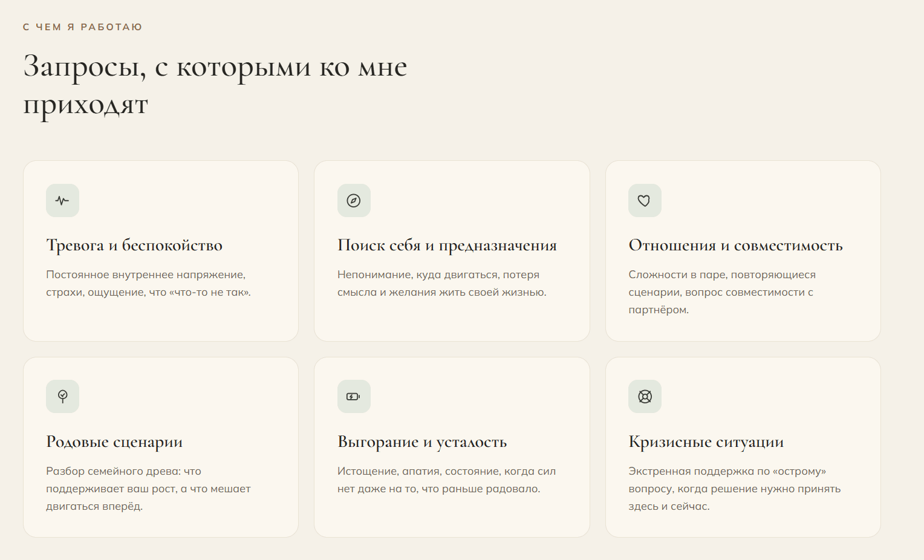Click the heart icon above Отношения и совместимость
The image size is (924, 560).
[x=645, y=200]
